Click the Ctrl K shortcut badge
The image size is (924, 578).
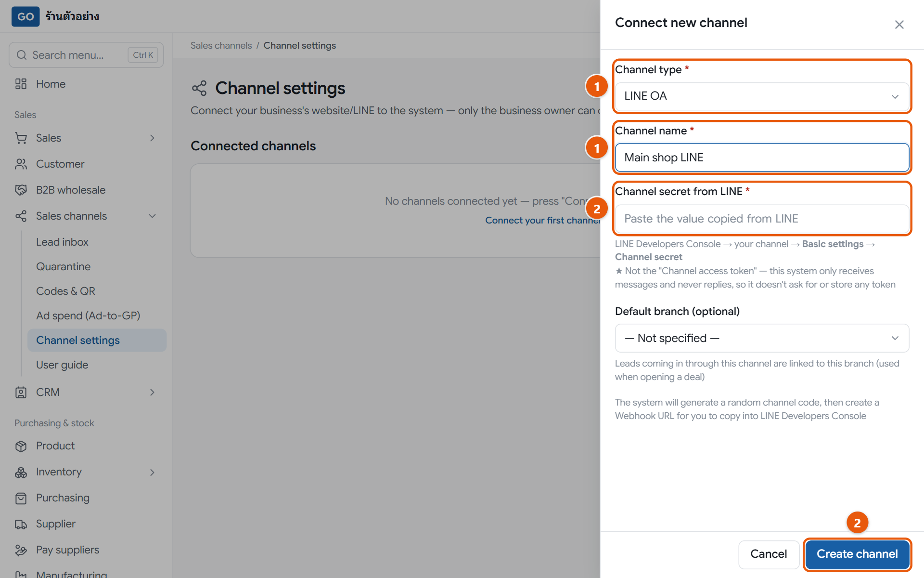point(143,55)
